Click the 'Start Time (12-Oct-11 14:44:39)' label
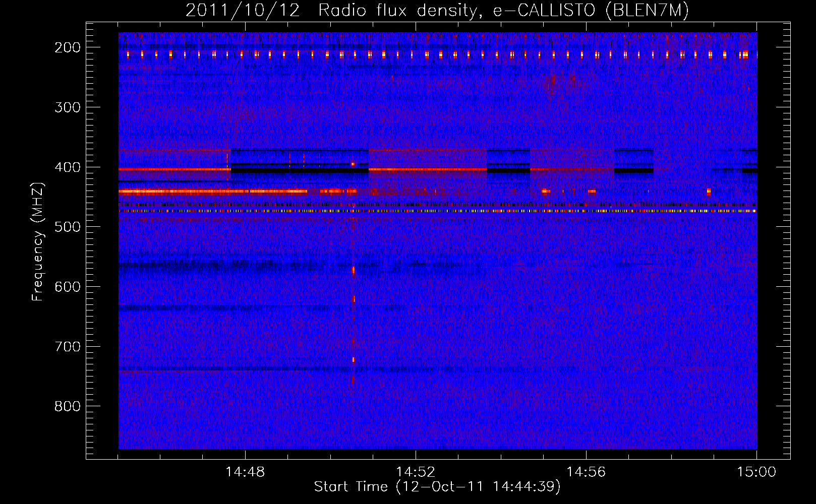This screenshot has height=504, width=816. pos(437,487)
